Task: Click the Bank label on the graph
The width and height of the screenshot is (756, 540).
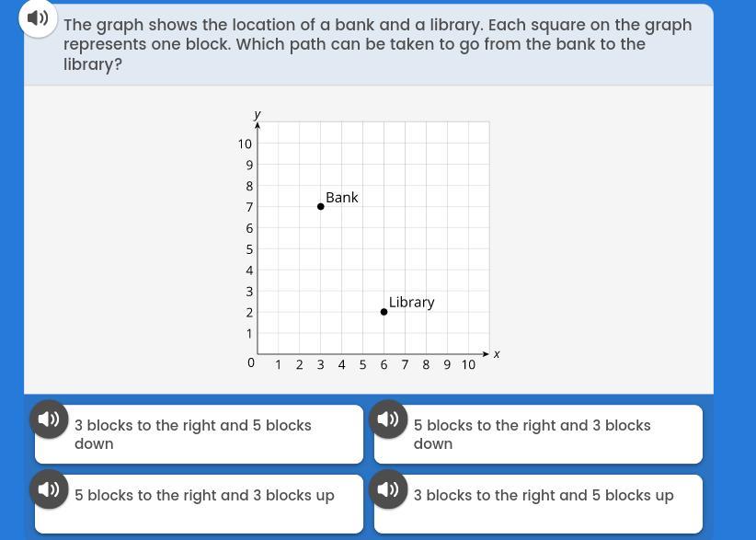Action: (x=342, y=197)
